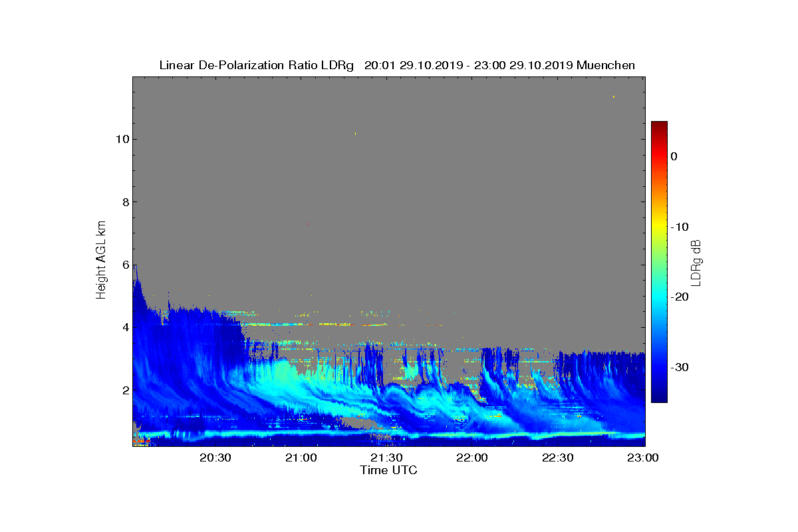Click the height tick label 8
Screen dimensions: 798x532
(124, 202)
